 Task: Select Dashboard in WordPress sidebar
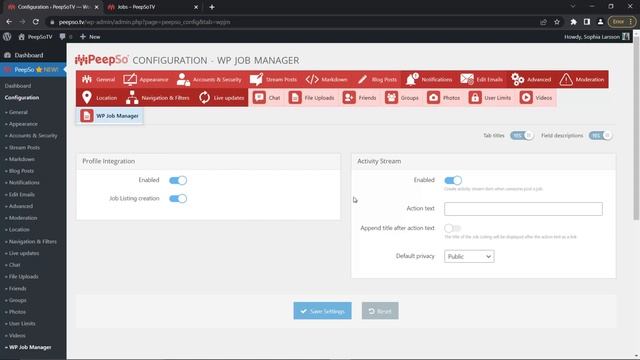tap(29, 55)
